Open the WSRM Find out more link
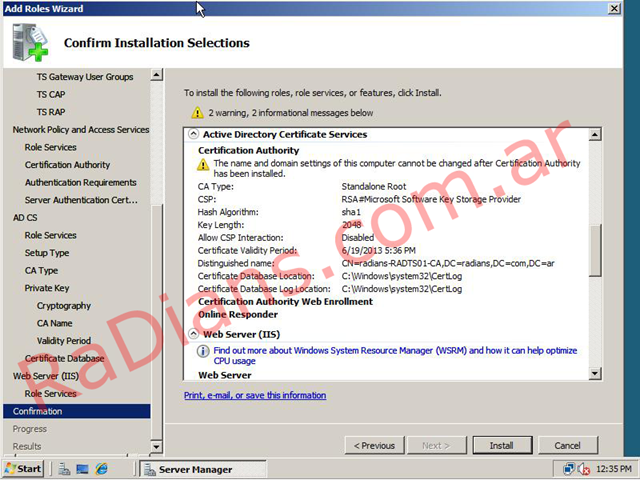 click(395, 351)
